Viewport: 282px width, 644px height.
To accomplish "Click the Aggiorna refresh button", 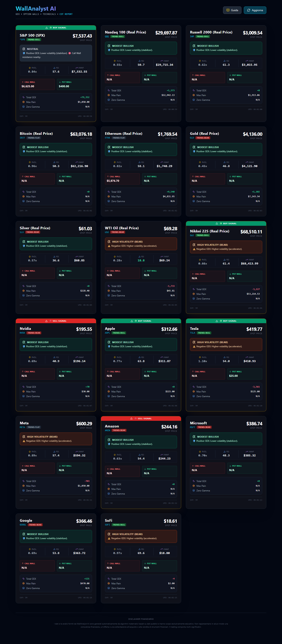I will click(x=255, y=10).
